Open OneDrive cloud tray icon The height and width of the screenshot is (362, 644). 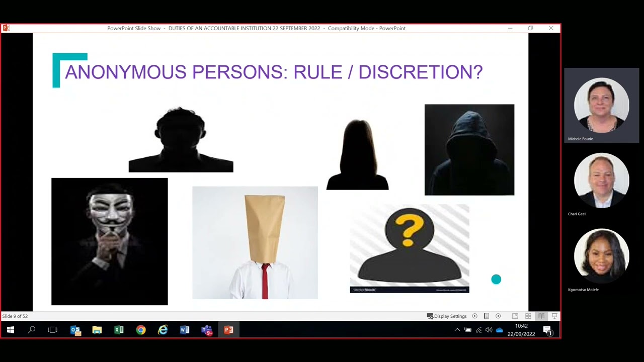pos(500,330)
